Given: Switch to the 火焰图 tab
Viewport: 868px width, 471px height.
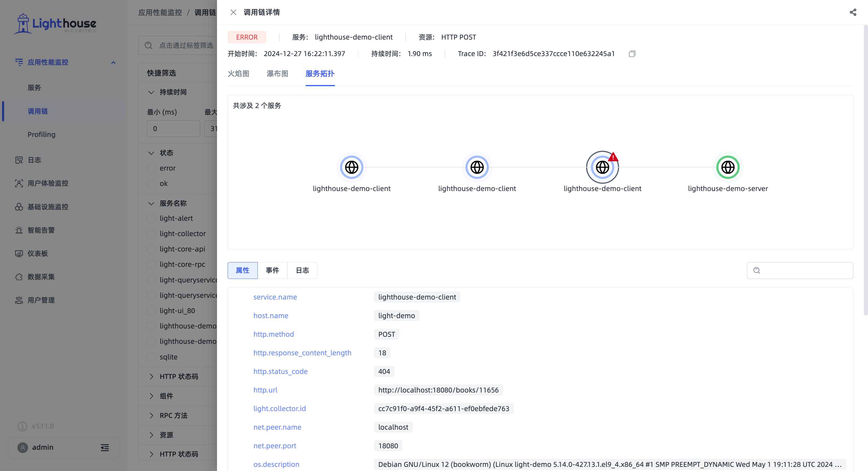Looking at the screenshot, I should [239, 74].
